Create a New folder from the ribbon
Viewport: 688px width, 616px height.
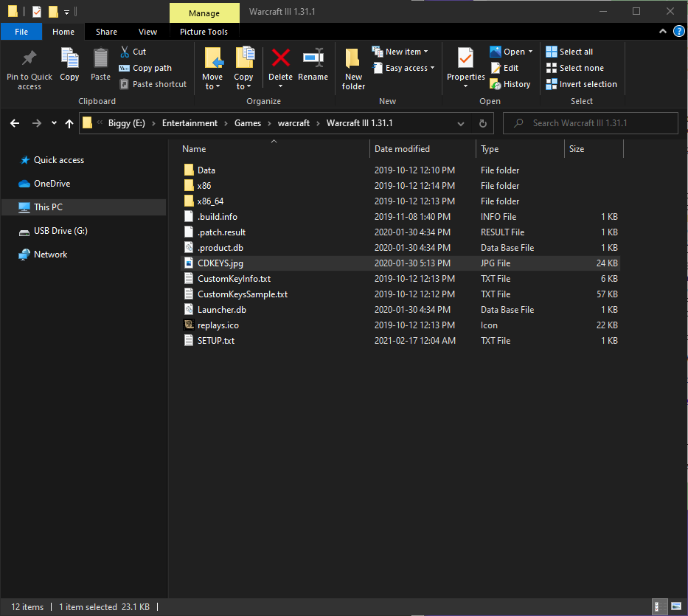[x=353, y=69]
